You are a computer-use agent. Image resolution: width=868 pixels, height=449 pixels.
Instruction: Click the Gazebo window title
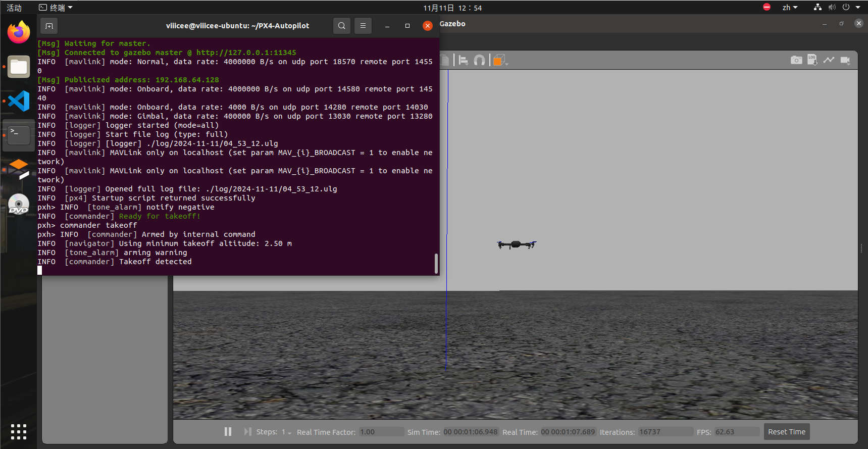click(452, 24)
